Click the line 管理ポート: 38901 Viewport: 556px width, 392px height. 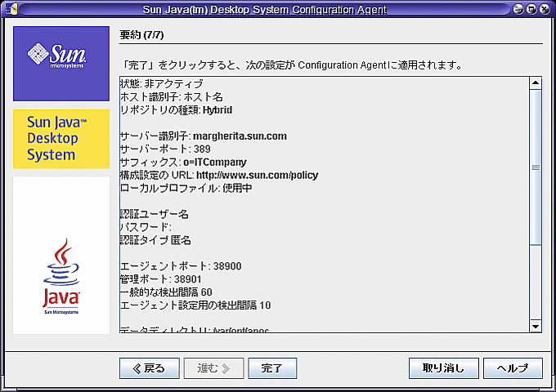160,279
